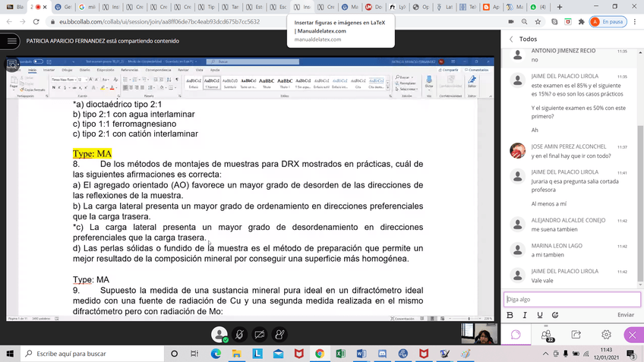This screenshot has width=644, height=362.
Task: Open Cortana from the taskbar
Action: pos(174,354)
